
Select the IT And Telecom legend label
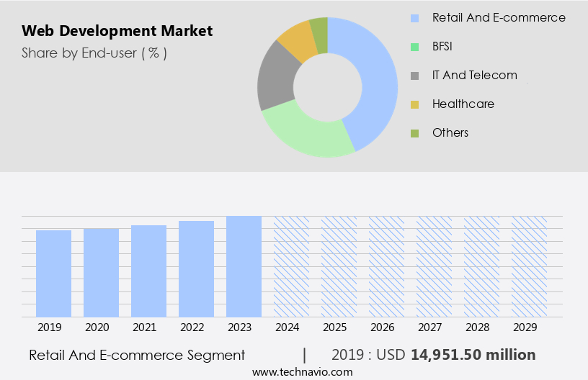pos(474,76)
